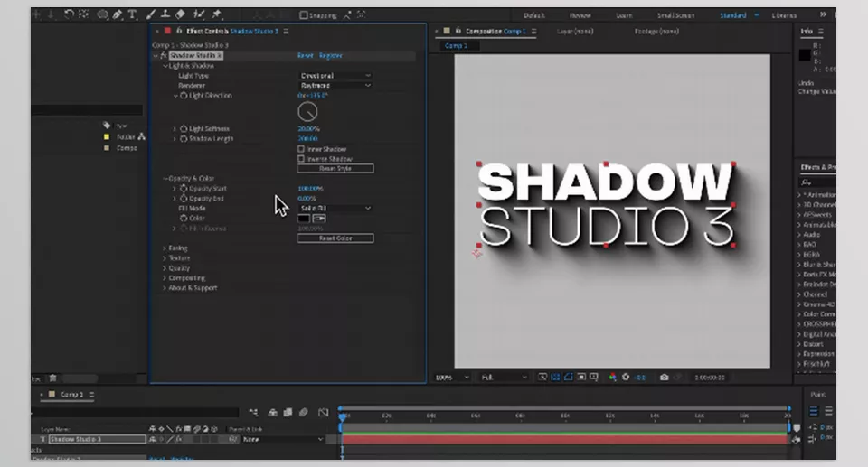
Task: Open the Full resolution dropdown
Action: (x=504, y=378)
